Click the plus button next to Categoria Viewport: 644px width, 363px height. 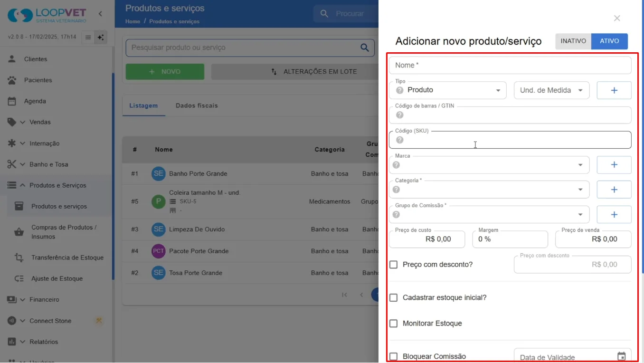point(614,190)
